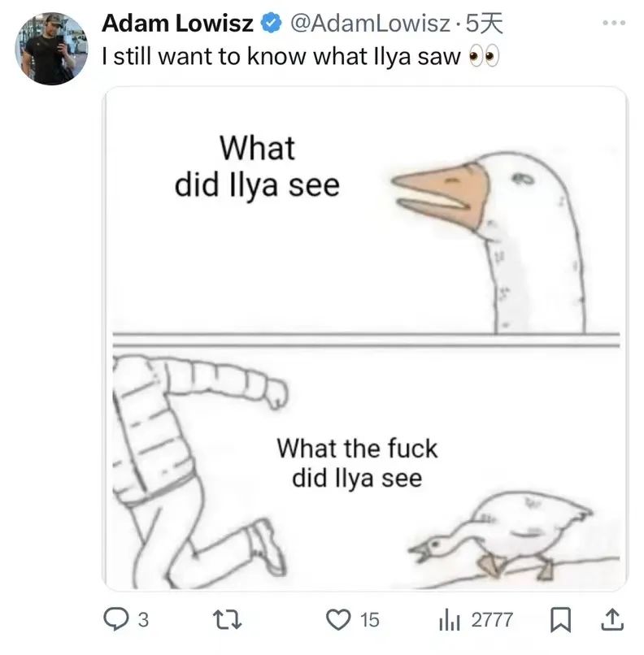Click the 2777 view count

coord(492,621)
